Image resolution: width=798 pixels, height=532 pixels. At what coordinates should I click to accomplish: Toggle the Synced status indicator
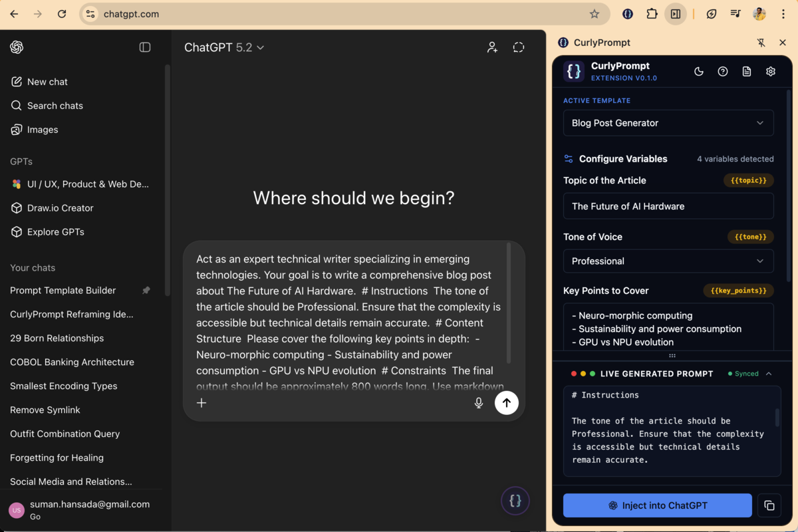(744, 373)
